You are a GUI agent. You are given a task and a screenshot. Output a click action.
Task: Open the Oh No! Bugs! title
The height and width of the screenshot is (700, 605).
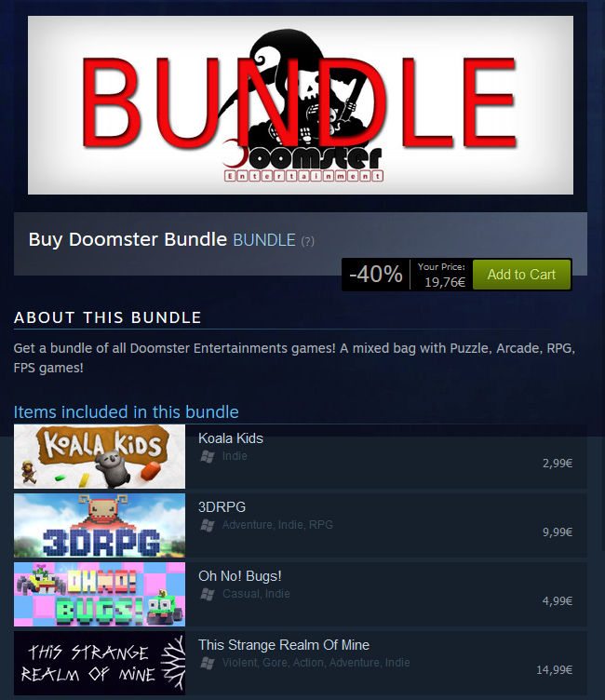(x=240, y=576)
